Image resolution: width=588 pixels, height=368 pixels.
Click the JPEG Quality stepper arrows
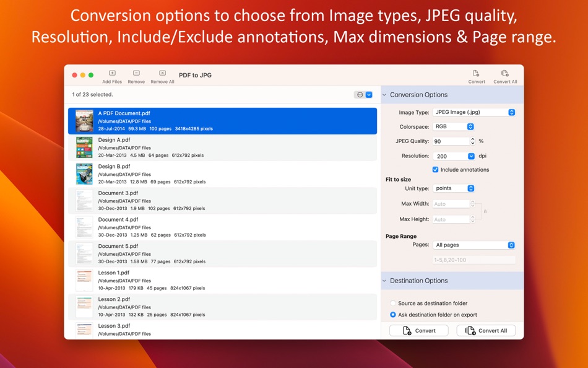tap(473, 141)
